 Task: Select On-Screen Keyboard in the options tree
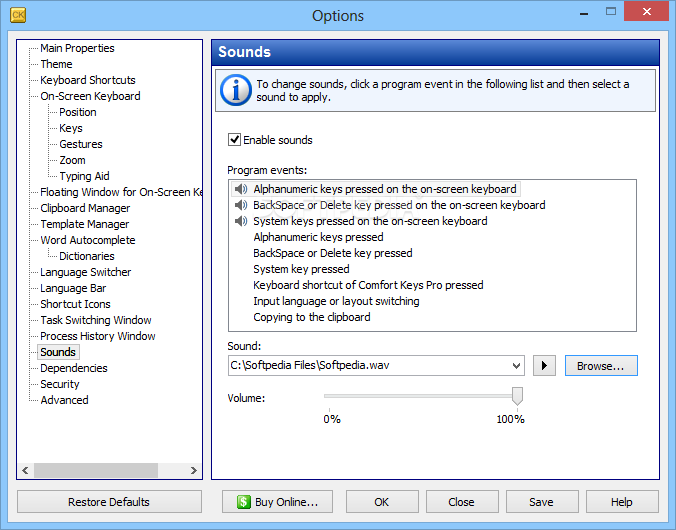click(x=90, y=96)
